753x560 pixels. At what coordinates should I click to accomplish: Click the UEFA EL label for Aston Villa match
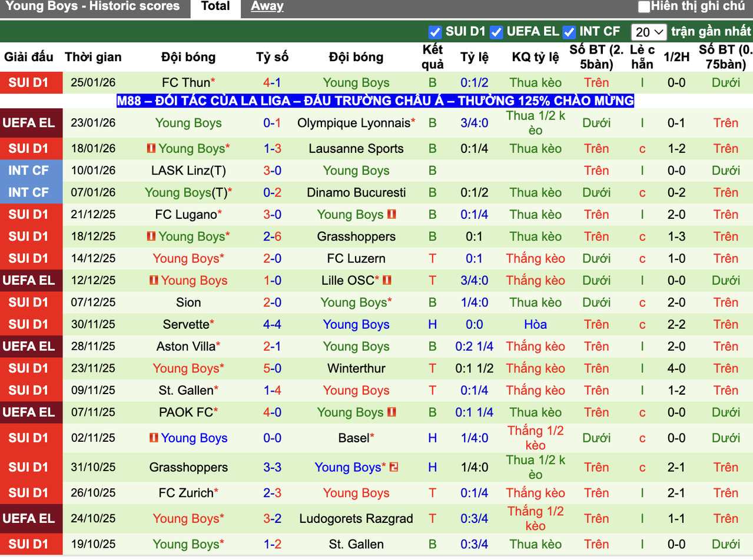[28, 346]
